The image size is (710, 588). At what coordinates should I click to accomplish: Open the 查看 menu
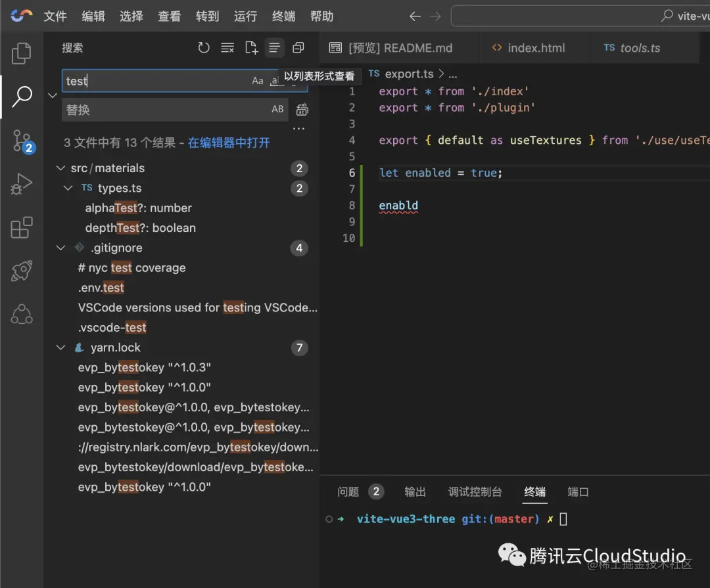pos(170,16)
